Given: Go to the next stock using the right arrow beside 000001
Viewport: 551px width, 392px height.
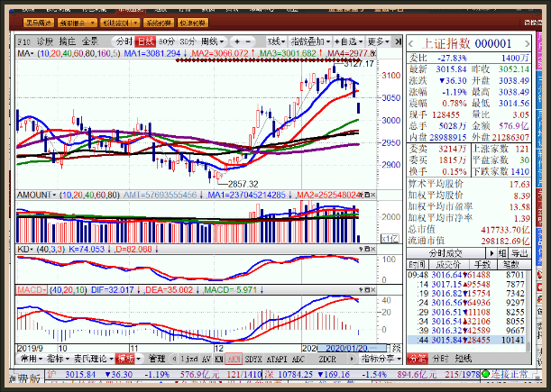Looking at the screenshot, I should tap(527, 44).
